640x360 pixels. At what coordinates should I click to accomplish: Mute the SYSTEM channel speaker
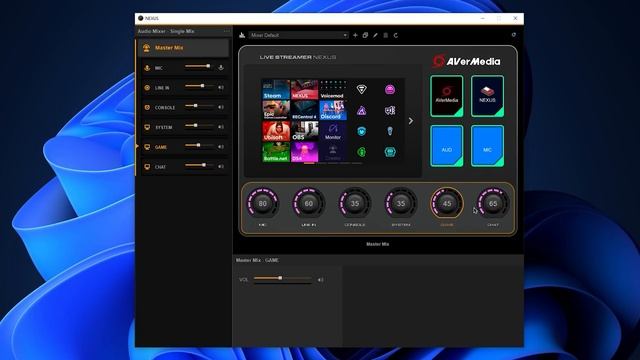click(x=221, y=127)
